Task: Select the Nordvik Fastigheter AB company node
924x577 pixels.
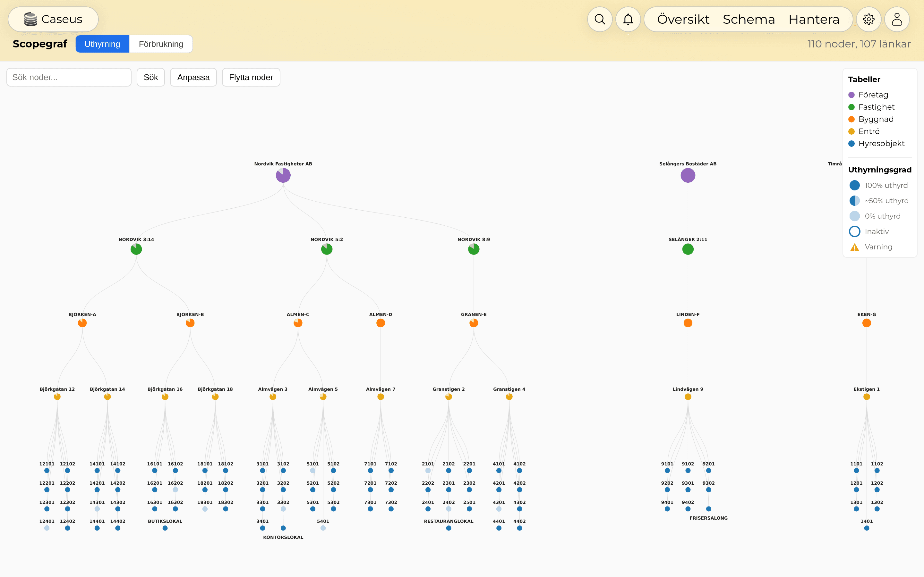Action: pos(283,175)
